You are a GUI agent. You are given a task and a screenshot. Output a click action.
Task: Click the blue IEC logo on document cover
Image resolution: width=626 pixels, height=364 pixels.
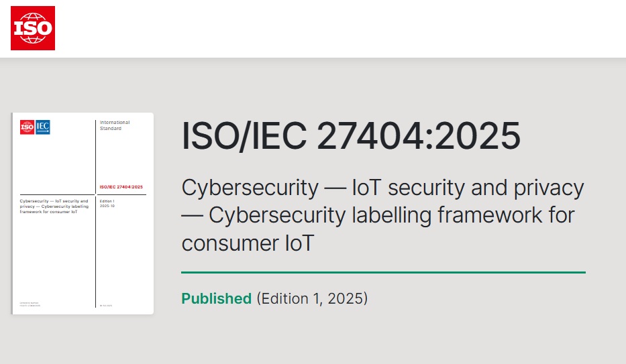click(43, 127)
